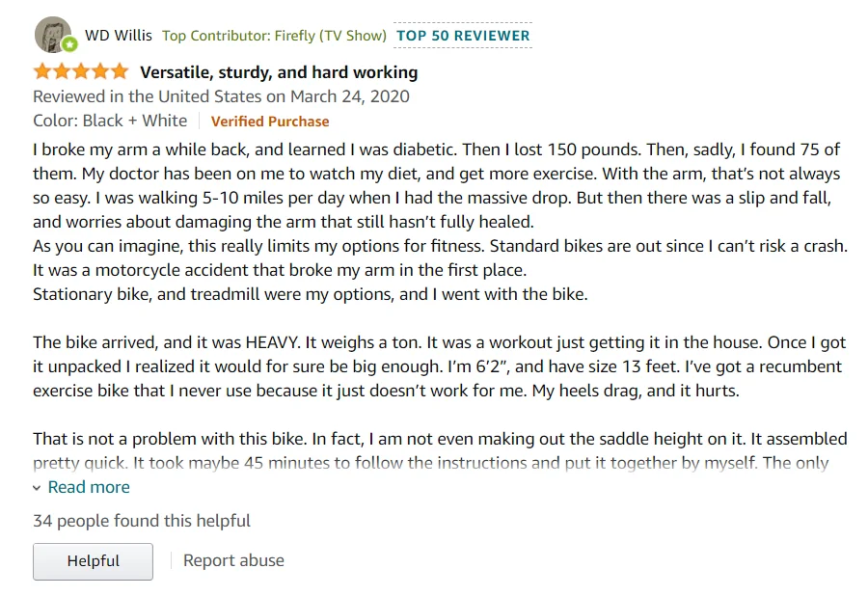
Task: Click the Top Contributor: Firefly (TV Show) label
Action: (x=274, y=36)
